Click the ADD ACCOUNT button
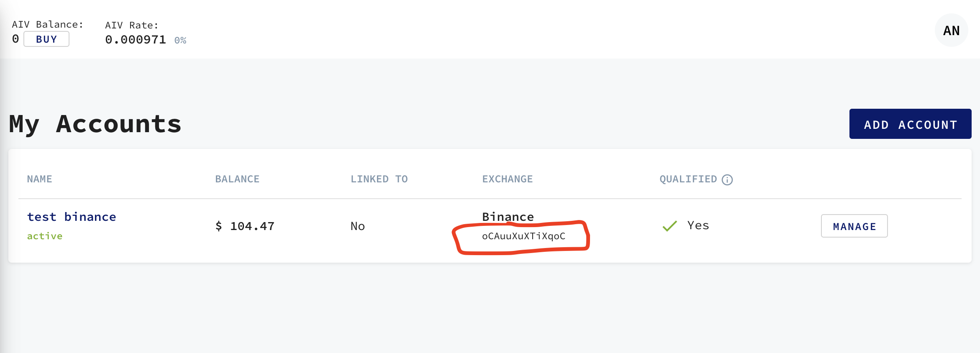This screenshot has height=353, width=980. click(910, 124)
